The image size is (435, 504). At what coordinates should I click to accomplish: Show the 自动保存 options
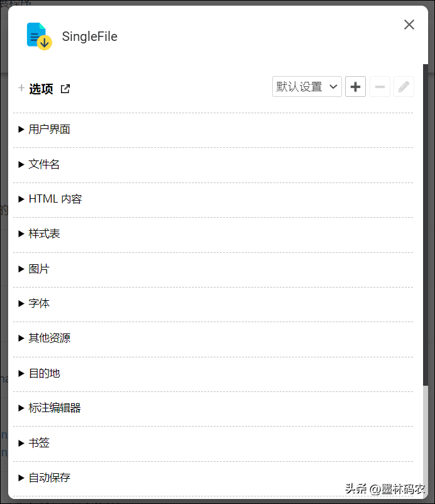tap(48, 478)
